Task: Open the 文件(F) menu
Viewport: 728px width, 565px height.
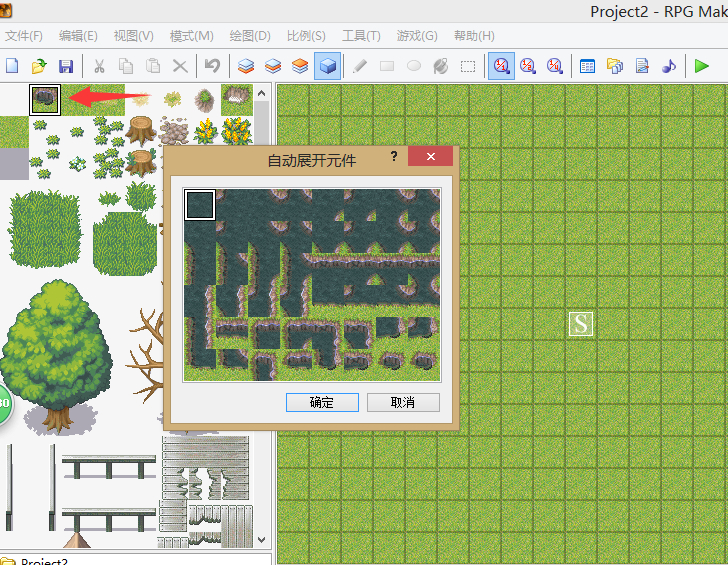Action: click(x=24, y=36)
